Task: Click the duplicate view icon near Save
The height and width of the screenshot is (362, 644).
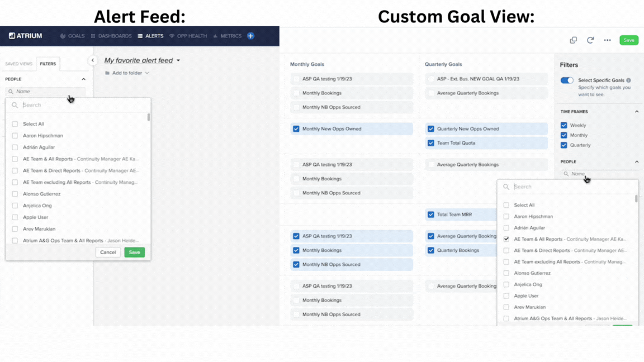Action: tap(573, 40)
